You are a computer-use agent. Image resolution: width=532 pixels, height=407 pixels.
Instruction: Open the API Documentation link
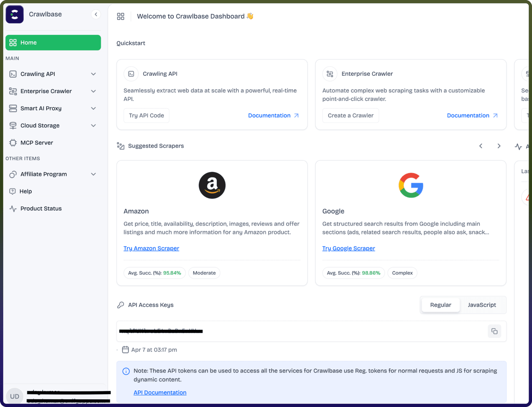pos(160,393)
